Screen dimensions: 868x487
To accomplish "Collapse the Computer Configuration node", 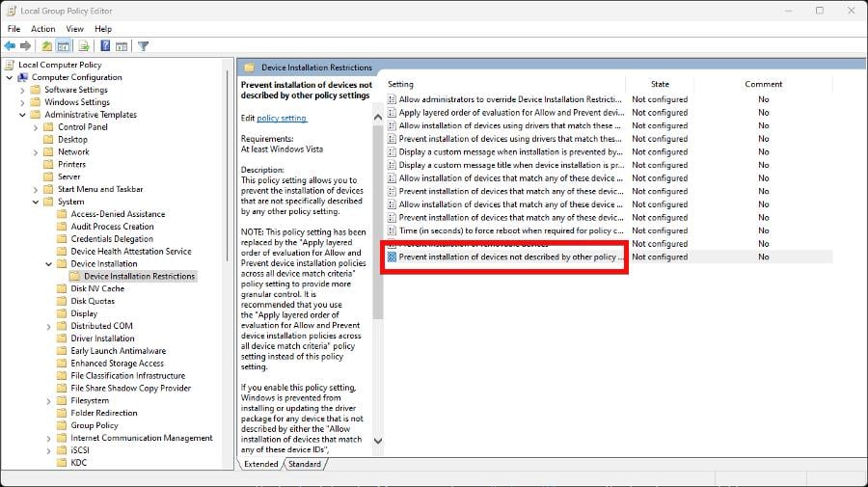I will 9,77.
